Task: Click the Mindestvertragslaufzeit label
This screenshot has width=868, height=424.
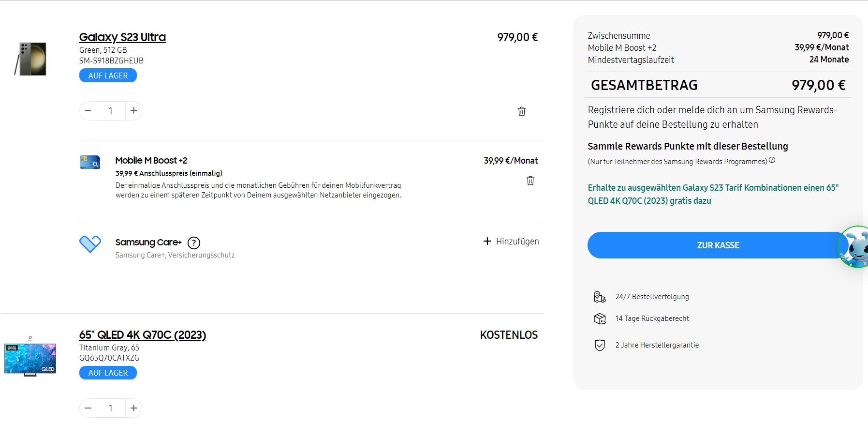Action: pyautogui.click(x=631, y=60)
